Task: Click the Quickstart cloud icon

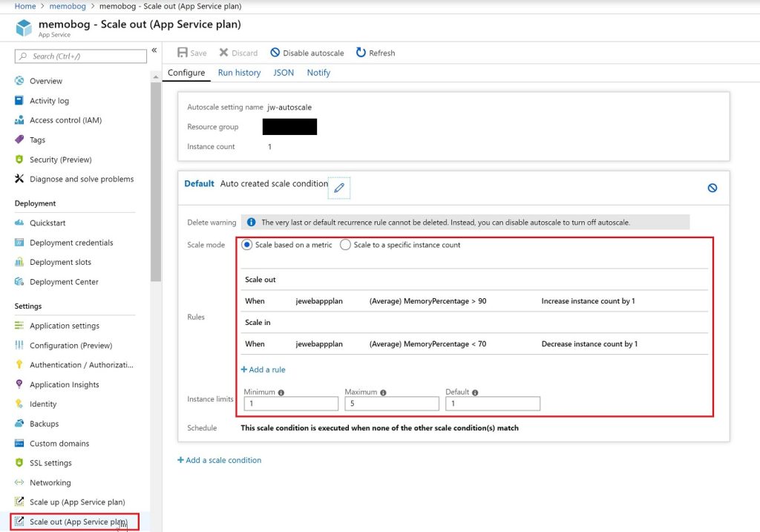Action: click(x=19, y=223)
